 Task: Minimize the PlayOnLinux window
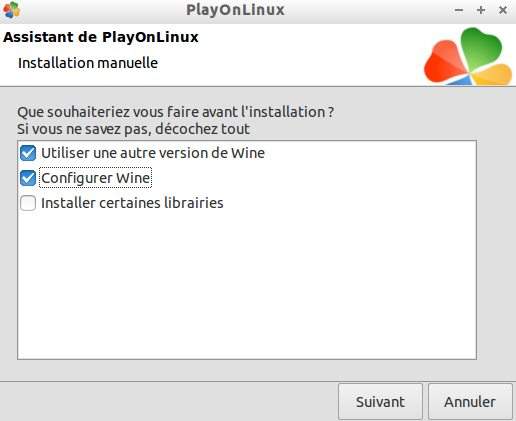[459, 10]
